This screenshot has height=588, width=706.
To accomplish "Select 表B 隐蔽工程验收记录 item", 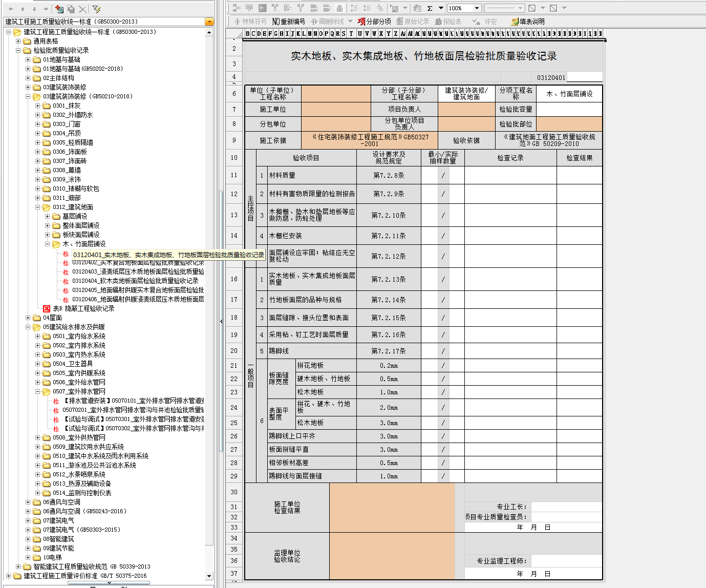I will (x=83, y=308).
